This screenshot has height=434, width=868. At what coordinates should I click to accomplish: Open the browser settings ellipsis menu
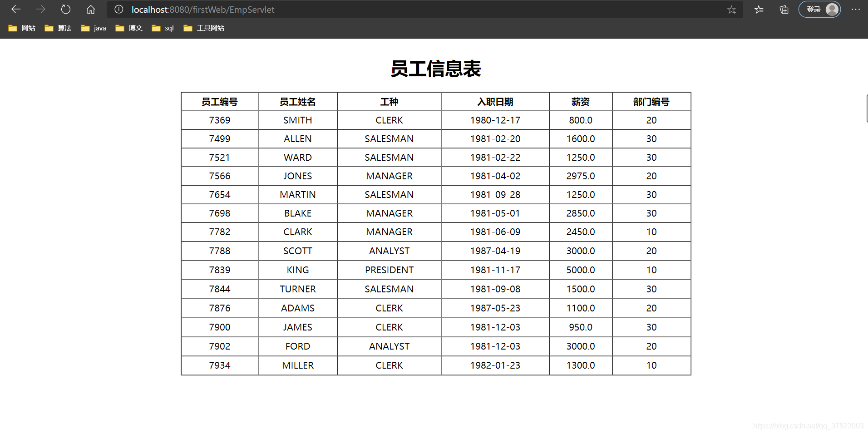(x=856, y=10)
